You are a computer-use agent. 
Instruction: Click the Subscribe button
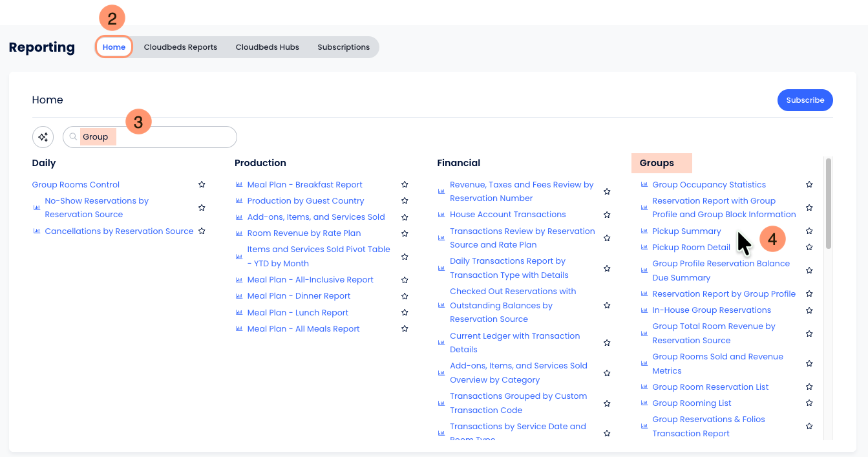pos(805,100)
